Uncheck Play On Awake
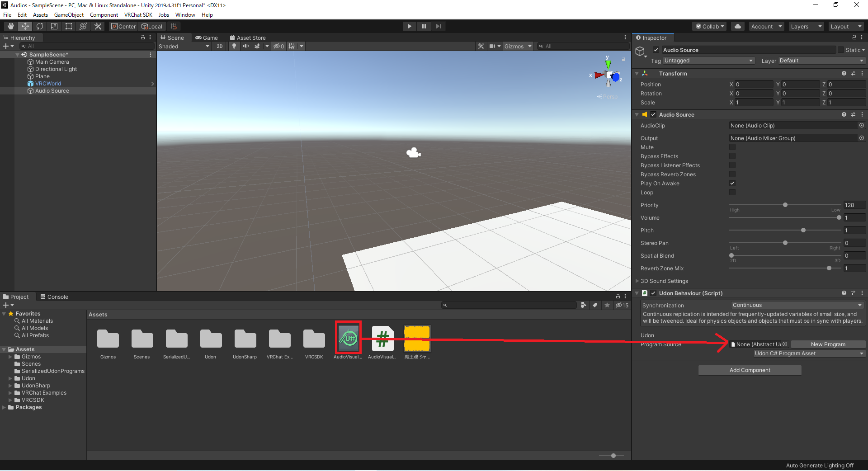The width and height of the screenshot is (868, 471). (732, 184)
